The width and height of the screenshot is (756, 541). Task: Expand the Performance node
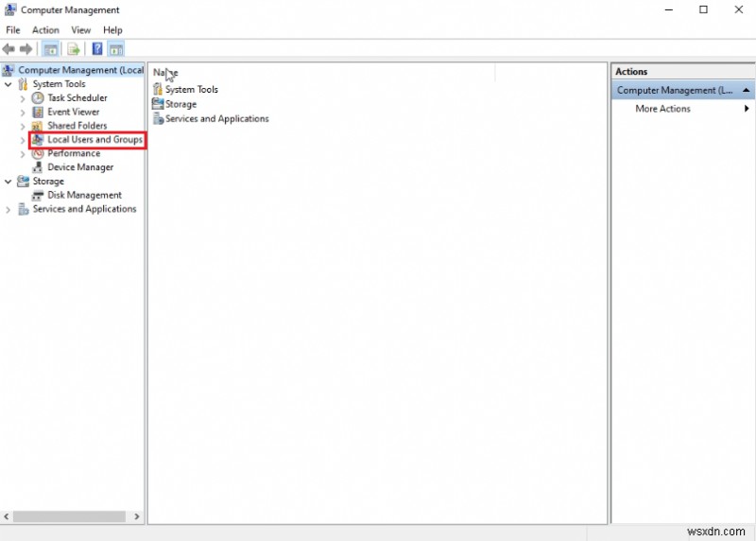point(23,154)
